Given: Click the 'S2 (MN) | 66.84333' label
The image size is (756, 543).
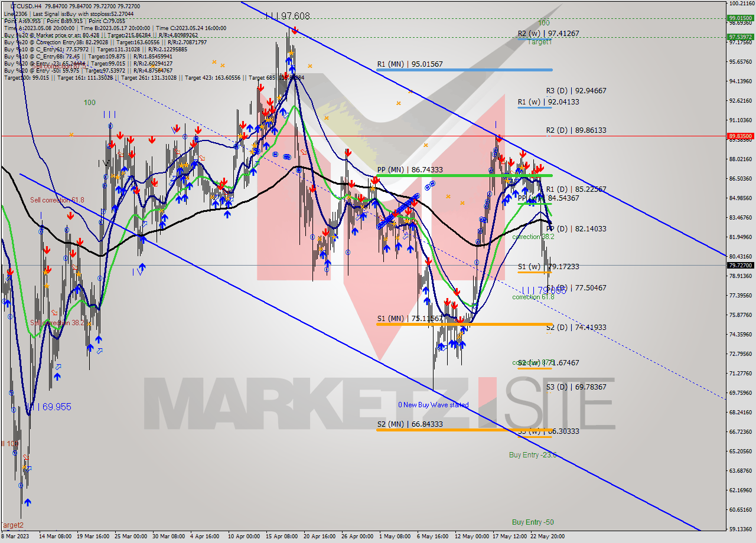Looking at the screenshot, I should (x=410, y=424).
